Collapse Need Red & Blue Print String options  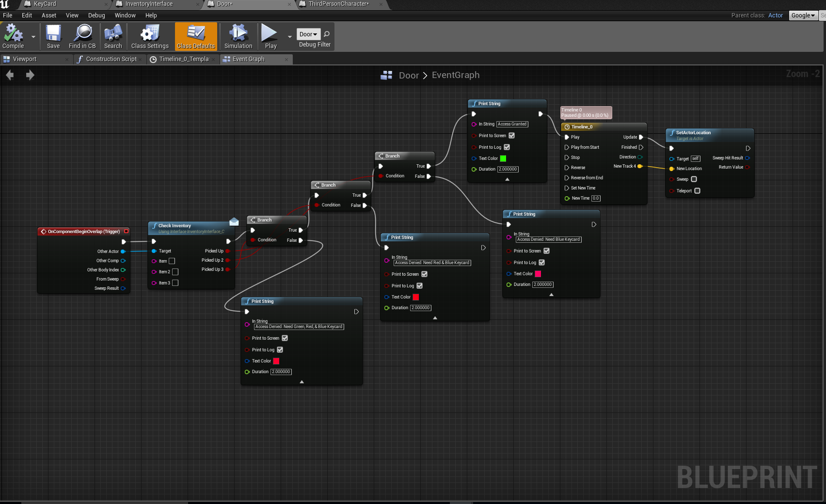[435, 318]
